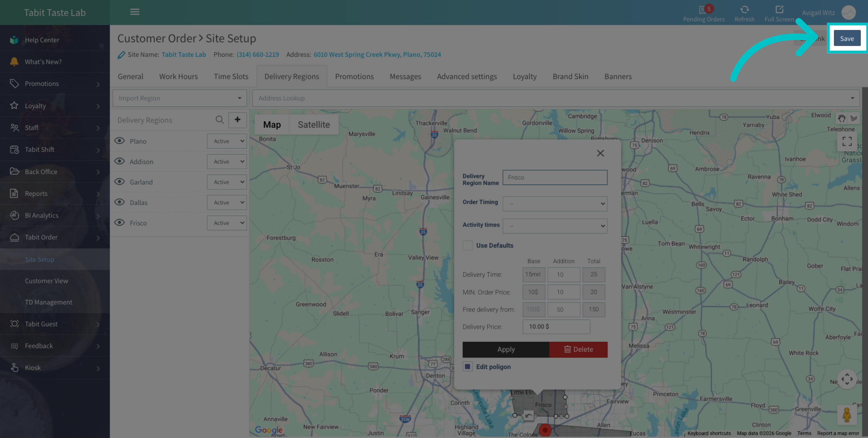Click the BI Analytics sidebar icon

14,215
